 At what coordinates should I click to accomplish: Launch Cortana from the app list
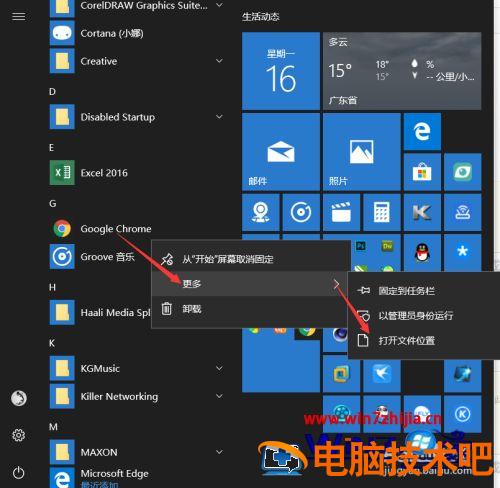pyautogui.click(x=137, y=33)
